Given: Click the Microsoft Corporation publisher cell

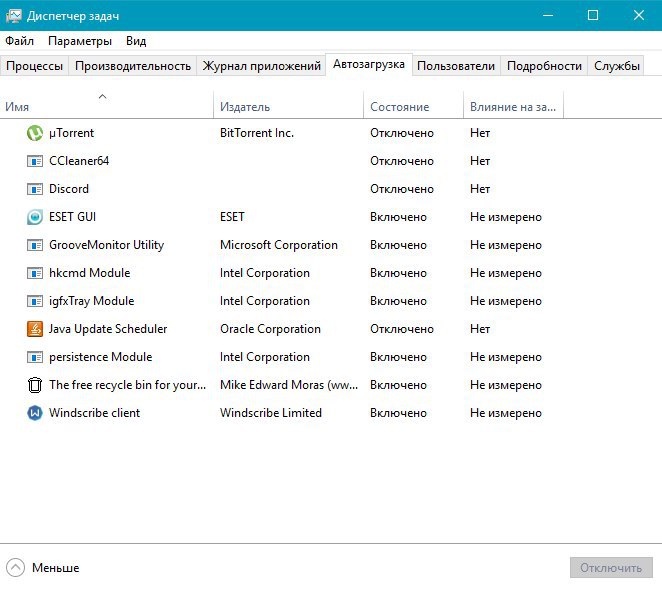Looking at the screenshot, I should click(279, 245).
